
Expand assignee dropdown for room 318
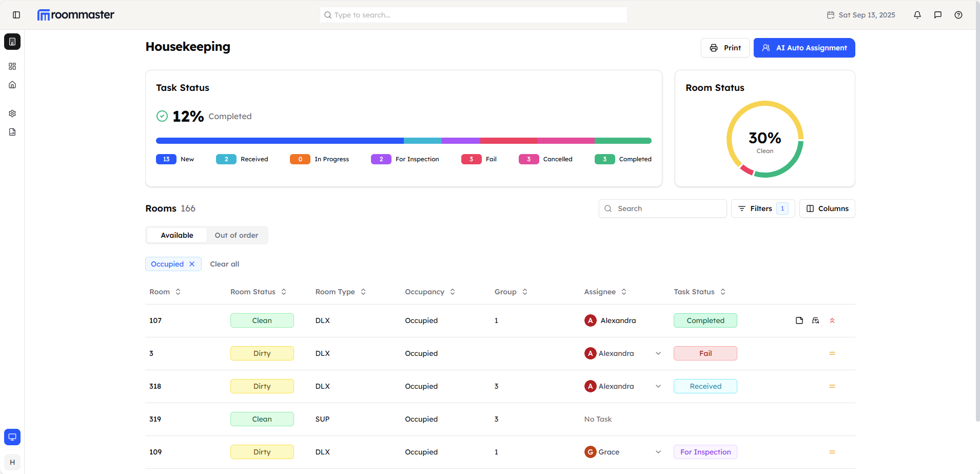point(658,386)
